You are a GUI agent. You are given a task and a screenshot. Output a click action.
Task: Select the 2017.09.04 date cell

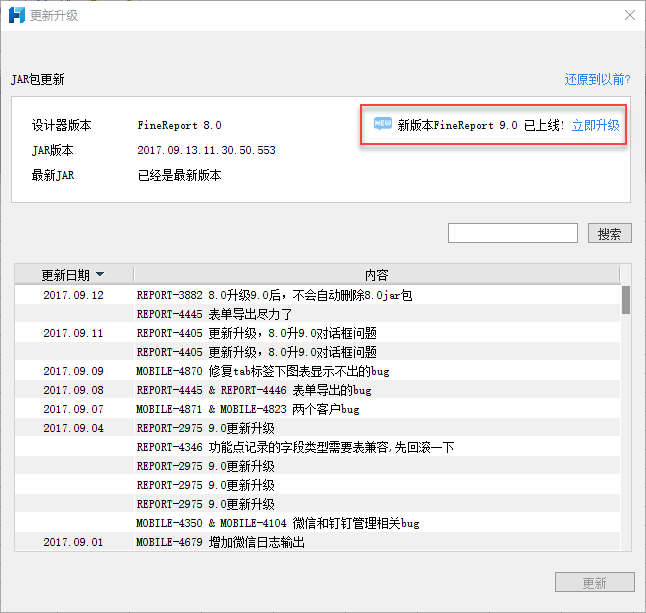coord(73,428)
